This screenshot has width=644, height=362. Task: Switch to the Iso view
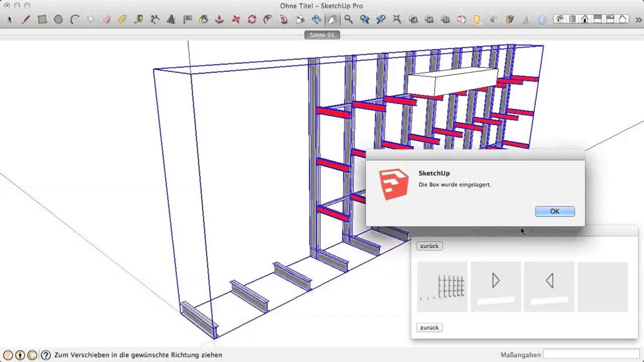point(559,19)
